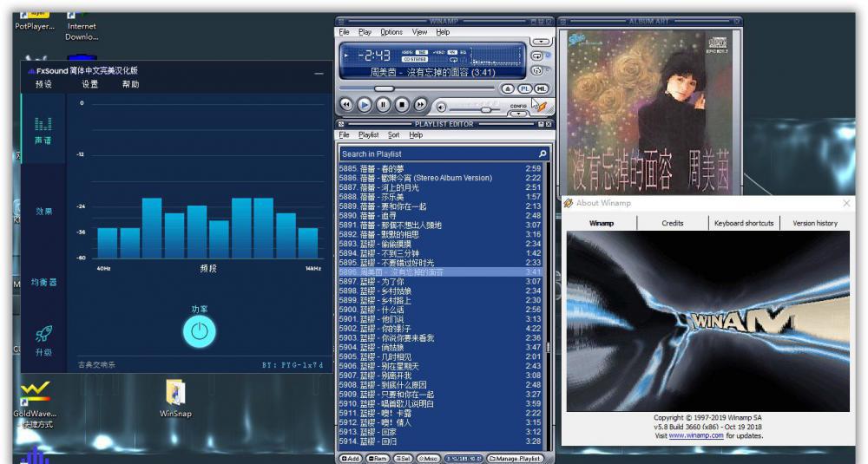Click the Playlist Editor vertical scrollbar

click(548, 307)
